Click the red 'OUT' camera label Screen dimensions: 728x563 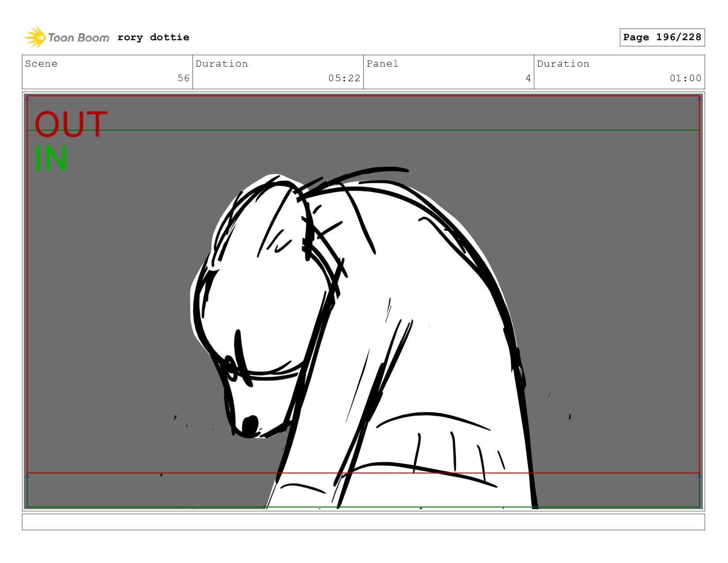tap(71, 125)
